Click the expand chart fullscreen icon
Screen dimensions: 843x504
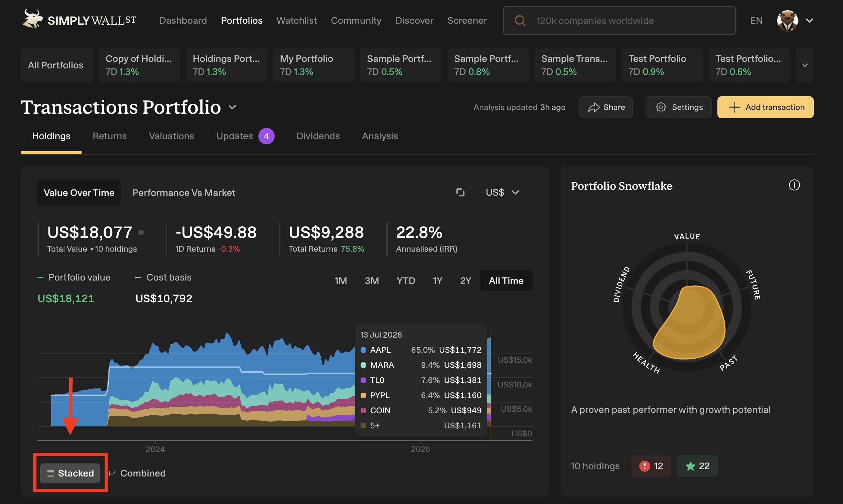460,193
